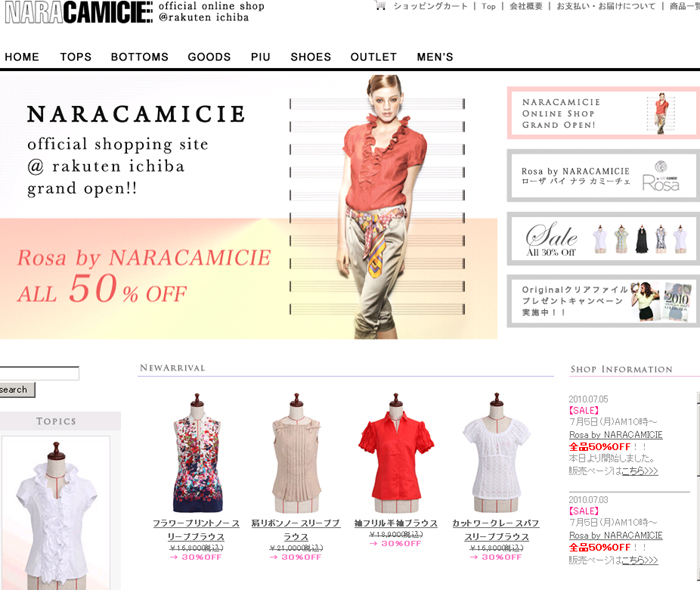
Task: Open the Original clear file campaign banner
Action: click(603, 301)
